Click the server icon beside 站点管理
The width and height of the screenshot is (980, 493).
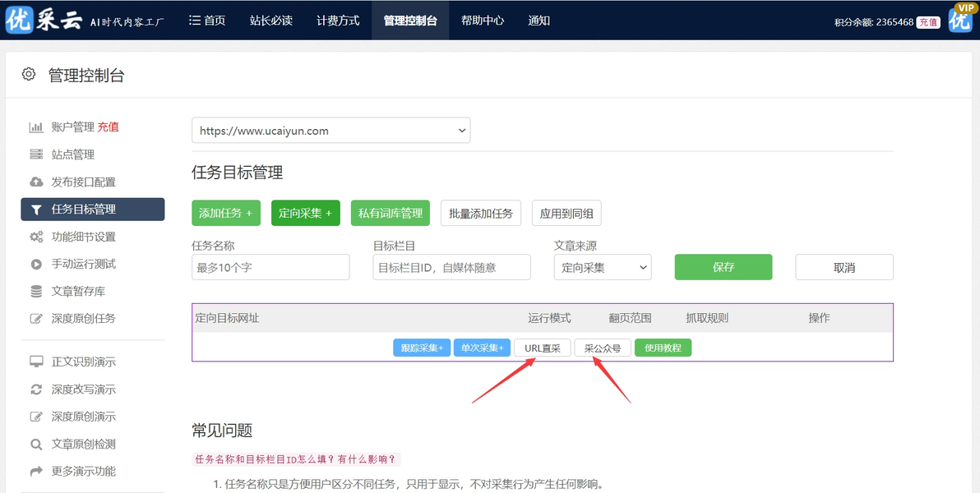(36, 154)
